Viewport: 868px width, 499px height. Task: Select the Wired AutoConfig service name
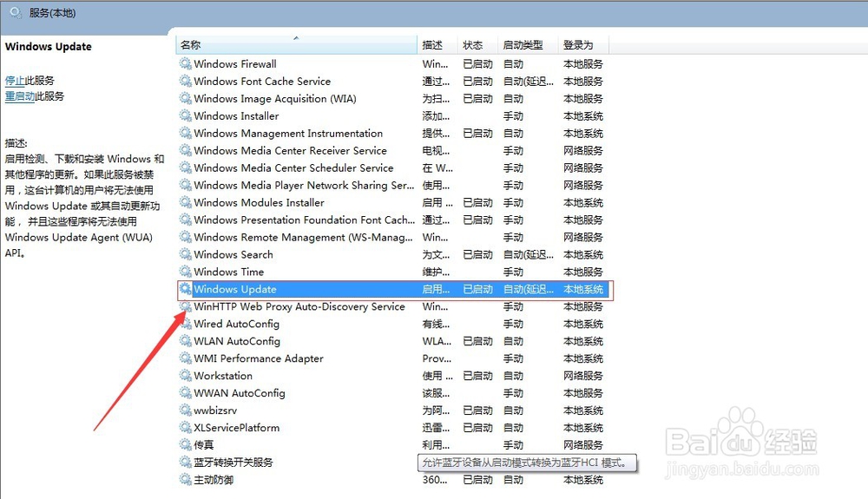pos(236,324)
